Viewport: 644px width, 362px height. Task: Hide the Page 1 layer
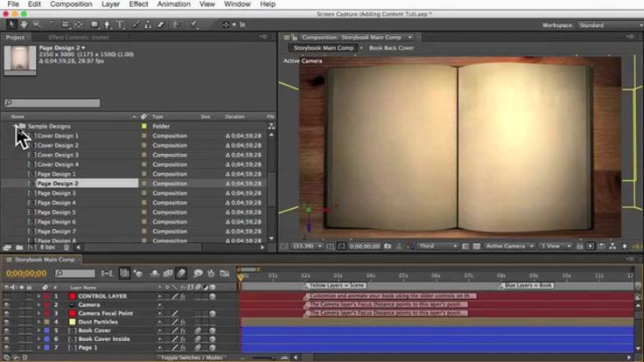pyautogui.click(x=7, y=348)
